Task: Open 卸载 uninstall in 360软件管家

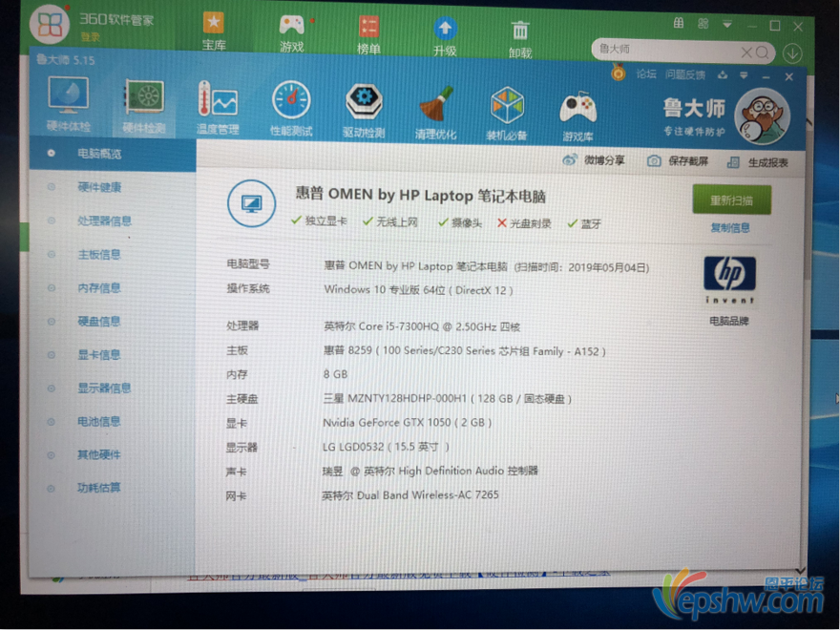Action: tap(520, 38)
